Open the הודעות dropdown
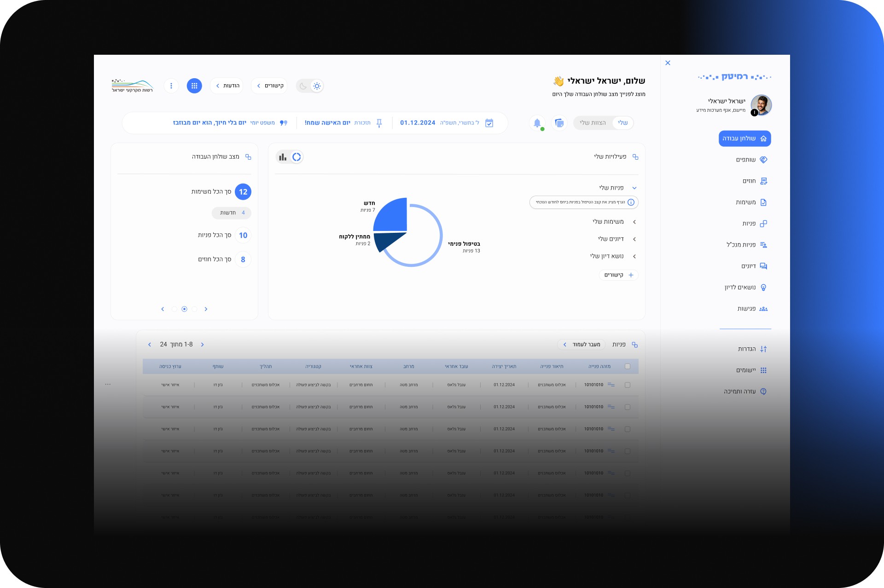Viewport: 884px width, 588px height. pos(227,86)
